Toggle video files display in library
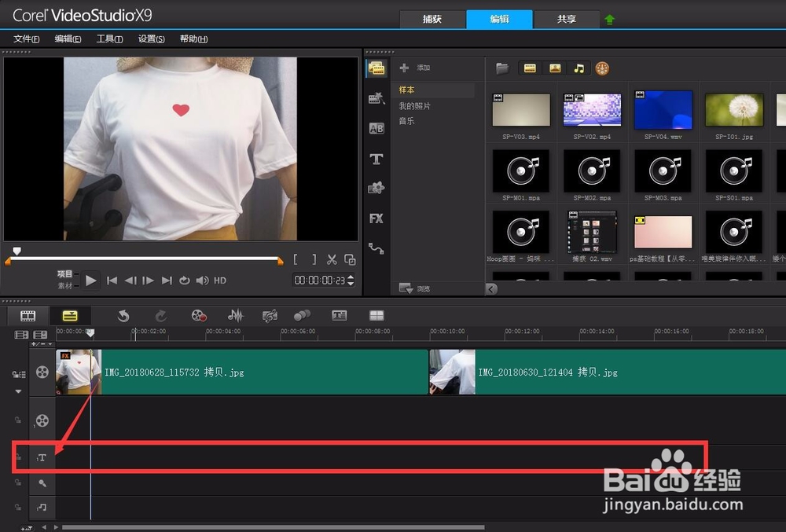The width and height of the screenshot is (786, 532). 530,68
